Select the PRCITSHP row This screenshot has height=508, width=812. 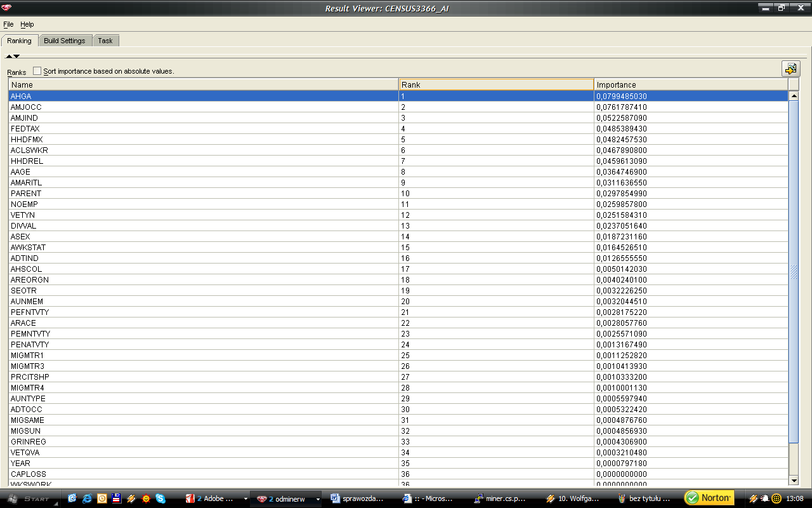pyautogui.click(x=398, y=377)
